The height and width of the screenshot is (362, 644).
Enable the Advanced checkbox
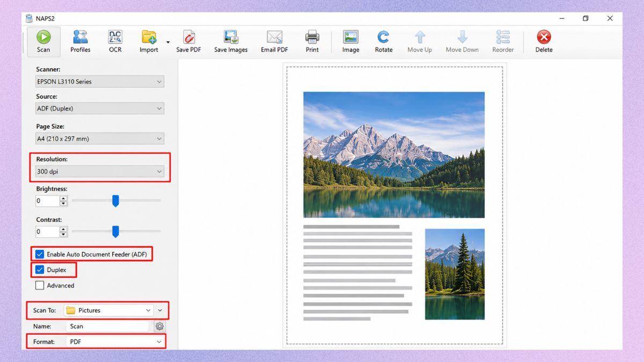[40, 285]
